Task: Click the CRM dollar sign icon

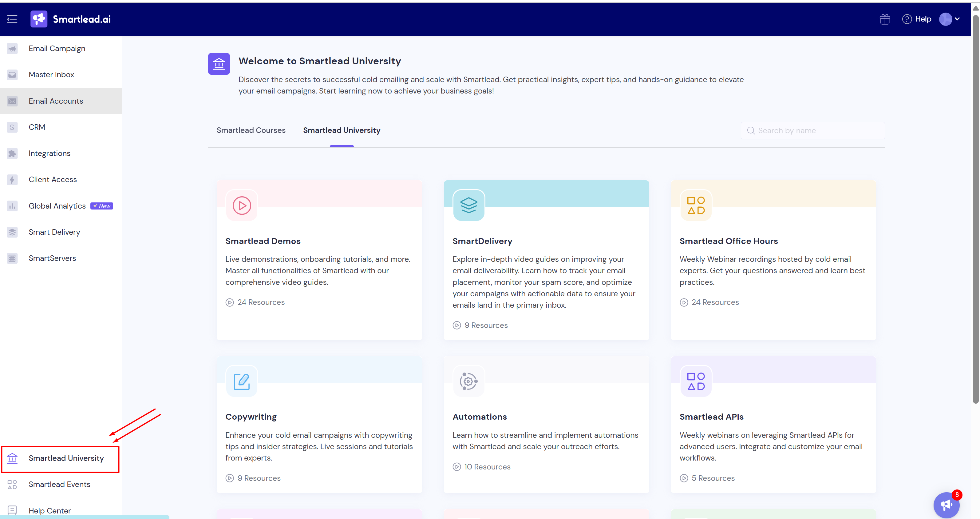Action: (x=12, y=127)
